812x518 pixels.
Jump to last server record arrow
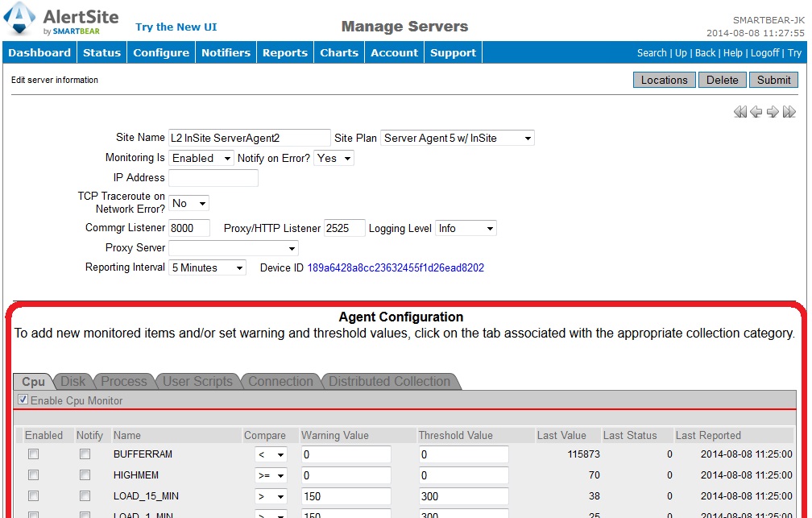pos(789,112)
